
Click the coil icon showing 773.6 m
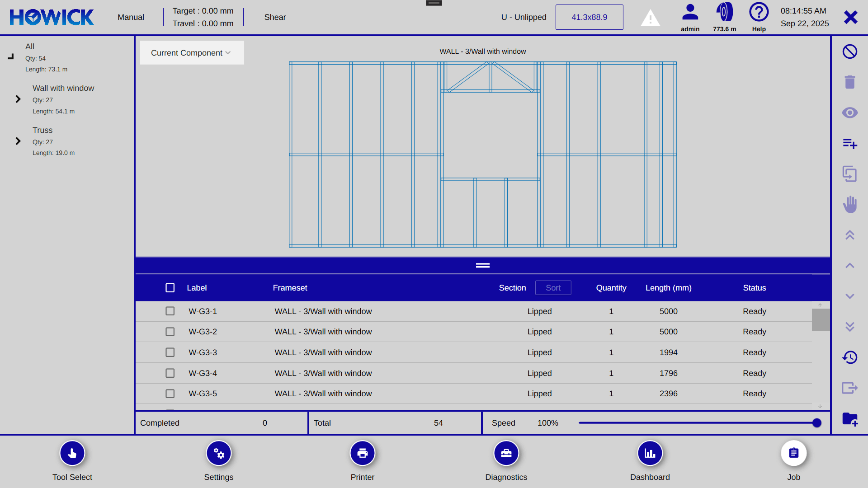tap(724, 14)
